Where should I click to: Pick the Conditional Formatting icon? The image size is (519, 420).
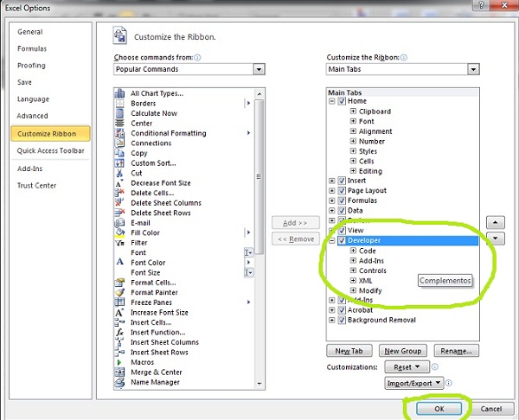[119, 133]
